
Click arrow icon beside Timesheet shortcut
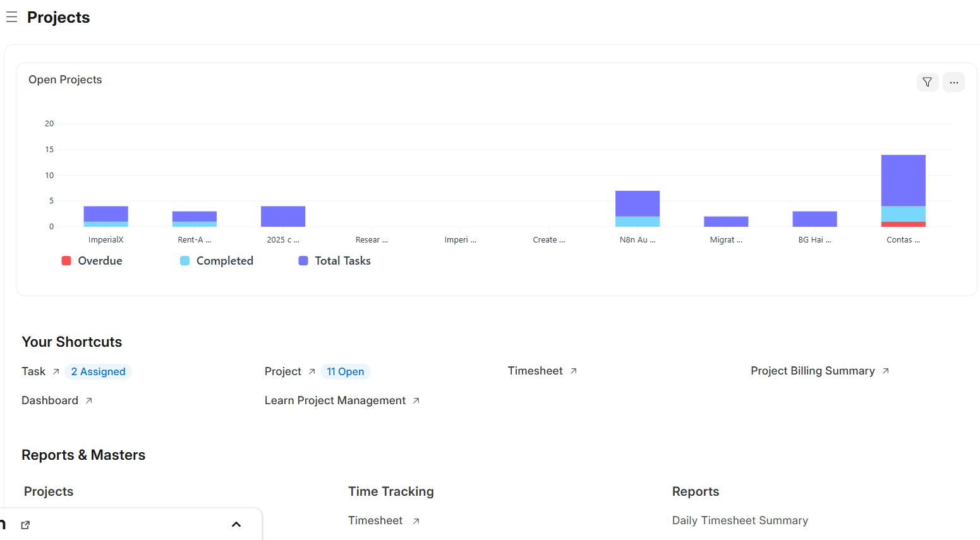point(573,371)
